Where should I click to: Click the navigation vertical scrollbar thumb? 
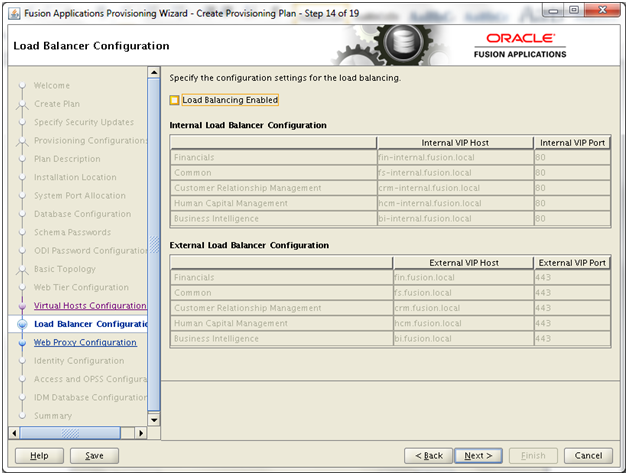coord(154,244)
